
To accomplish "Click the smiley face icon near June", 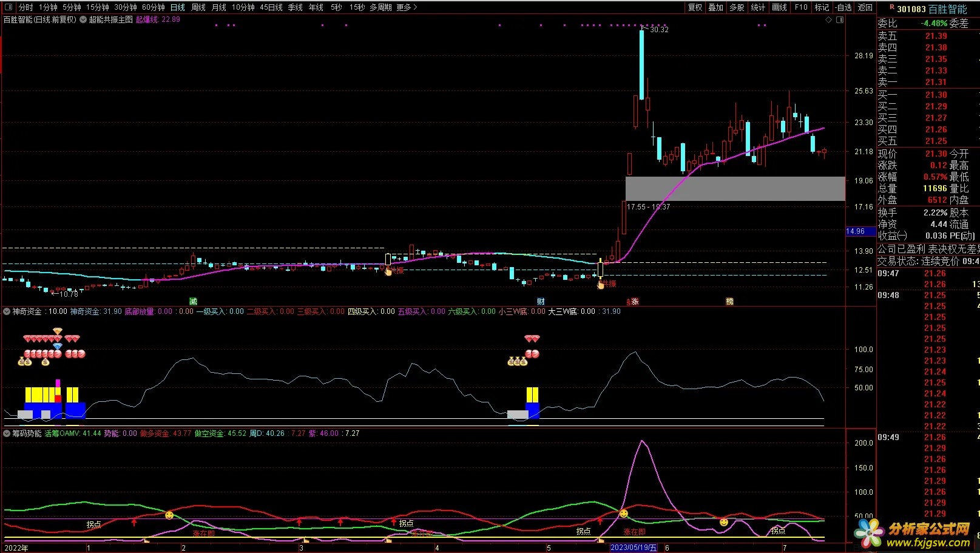I will coord(724,522).
